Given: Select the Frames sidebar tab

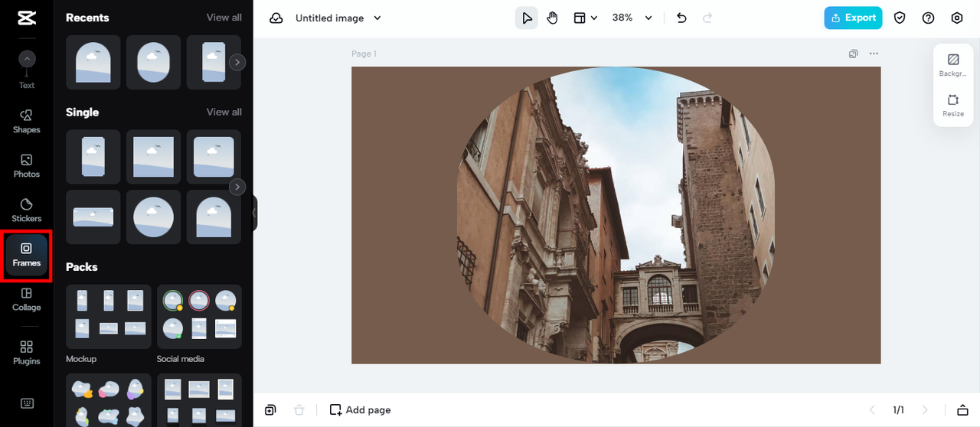Looking at the screenshot, I should coord(27,255).
